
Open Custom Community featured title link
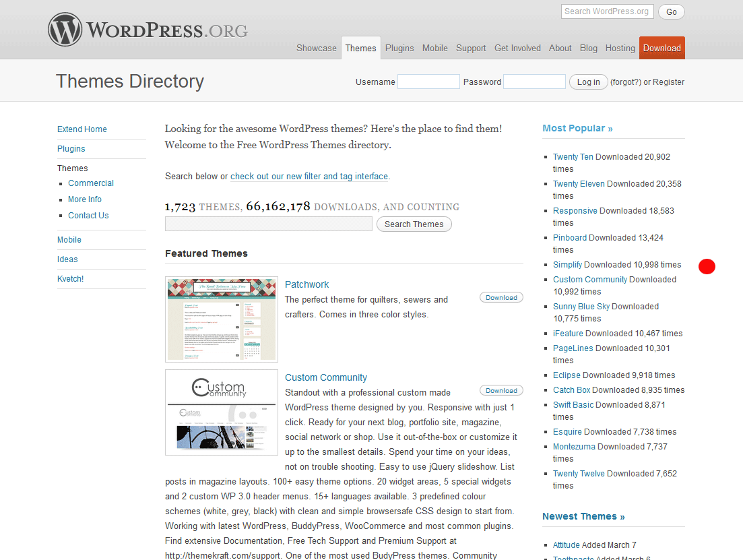pos(325,377)
